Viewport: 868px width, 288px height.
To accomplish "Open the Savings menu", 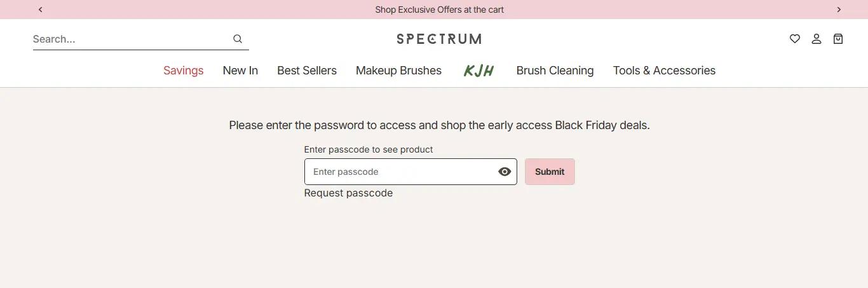I will click(183, 71).
